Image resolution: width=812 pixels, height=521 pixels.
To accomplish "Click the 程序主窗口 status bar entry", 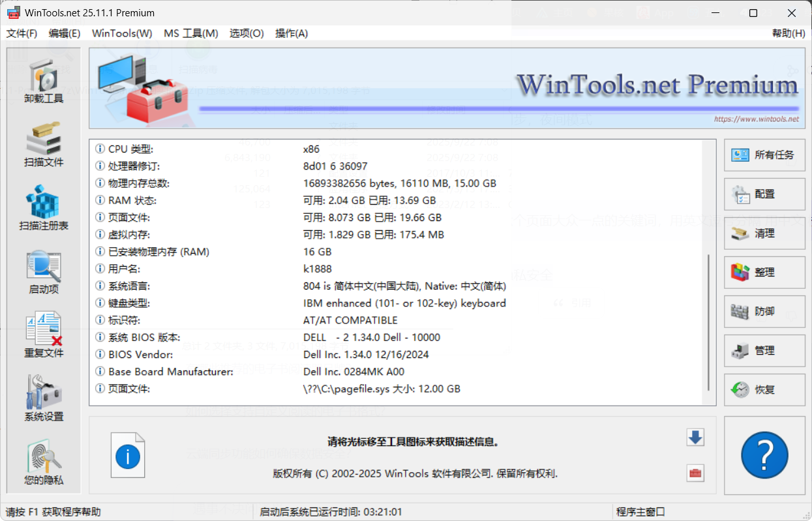I will coord(640,513).
